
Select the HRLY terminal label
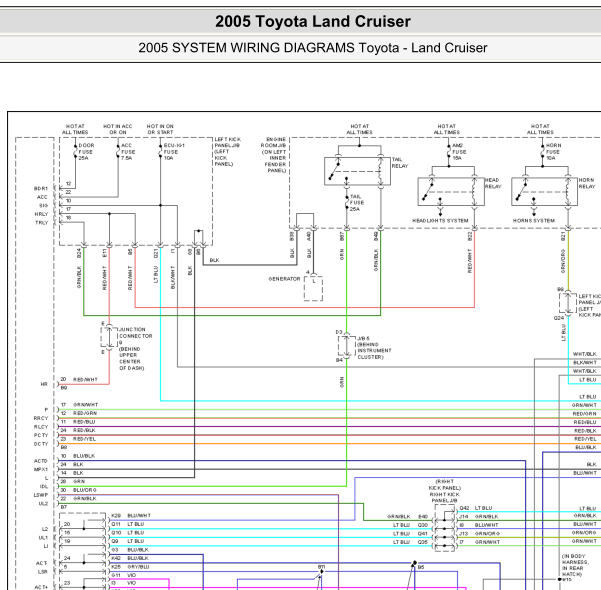click(41, 214)
